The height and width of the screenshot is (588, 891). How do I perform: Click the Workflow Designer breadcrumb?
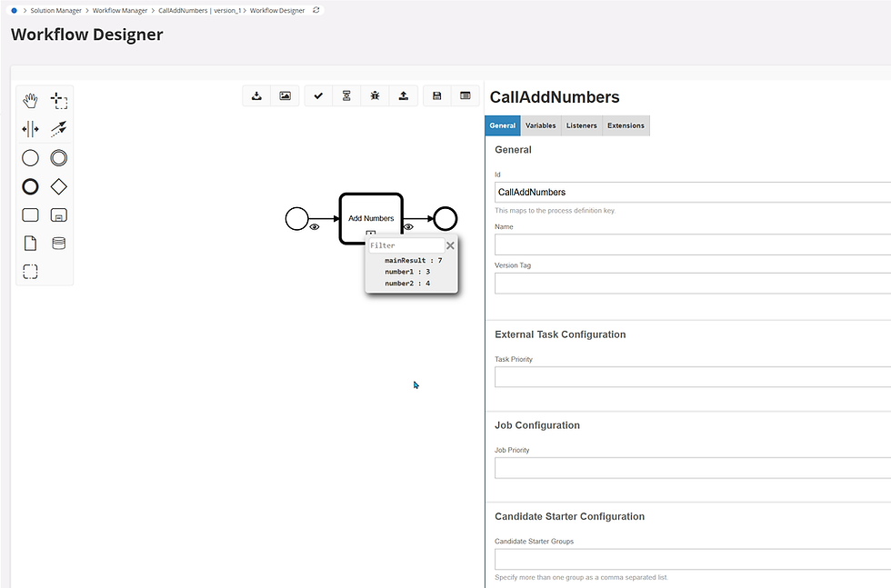[x=277, y=10]
